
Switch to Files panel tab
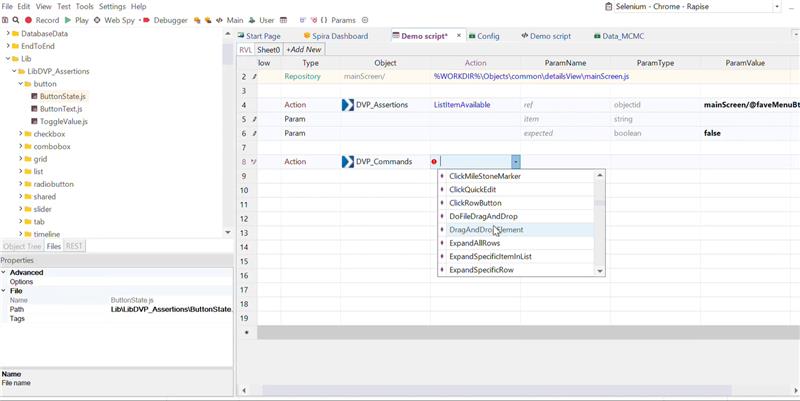point(54,246)
